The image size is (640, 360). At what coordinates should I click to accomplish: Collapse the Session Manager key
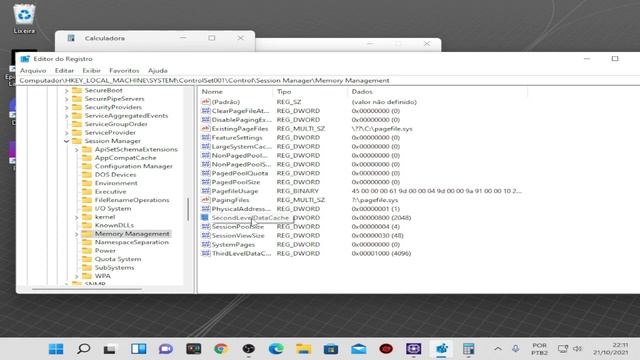click(67, 141)
